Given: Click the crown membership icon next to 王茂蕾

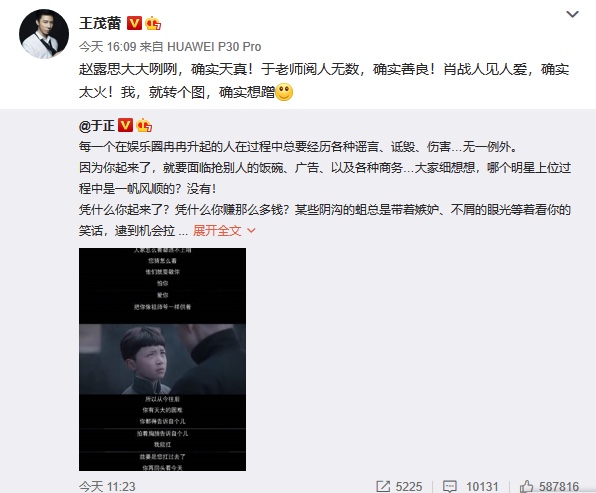Looking at the screenshot, I should tap(153, 23).
